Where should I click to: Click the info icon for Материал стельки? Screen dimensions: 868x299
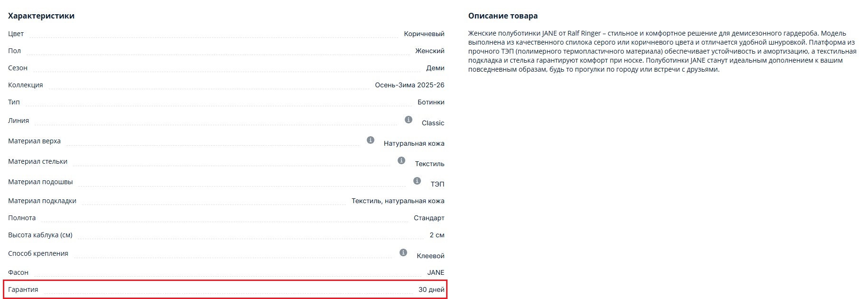point(401,160)
